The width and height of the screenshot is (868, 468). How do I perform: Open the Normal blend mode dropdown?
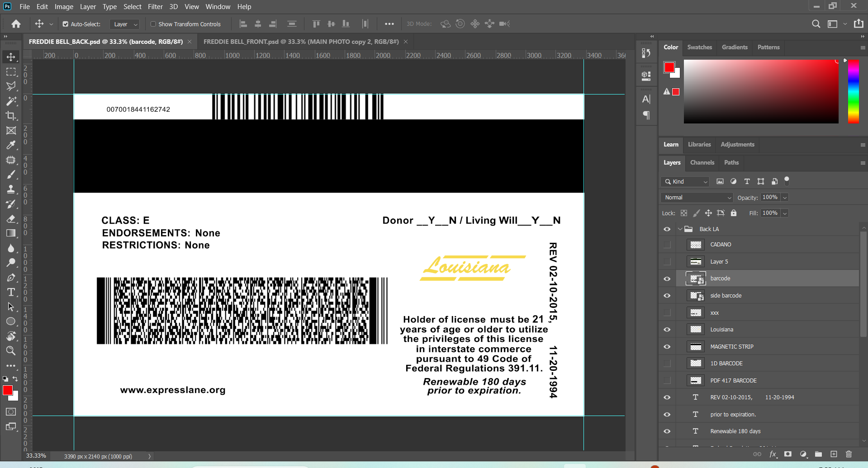pyautogui.click(x=697, y=198)
